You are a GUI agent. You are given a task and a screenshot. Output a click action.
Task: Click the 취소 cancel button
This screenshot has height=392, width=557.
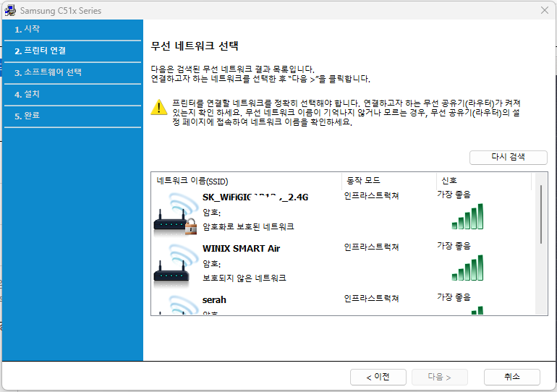[x=512, y=377]
